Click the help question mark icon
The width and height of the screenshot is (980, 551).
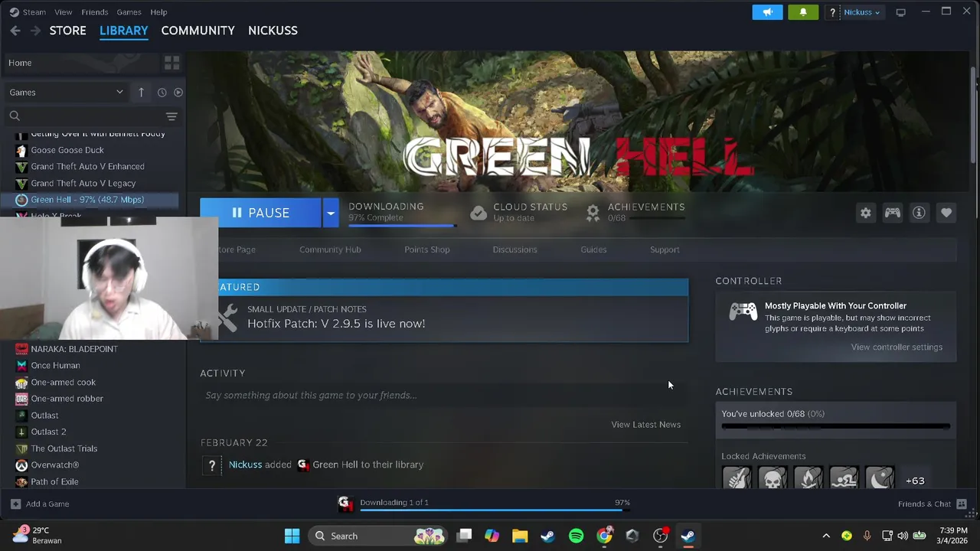[x=832, y=12]
